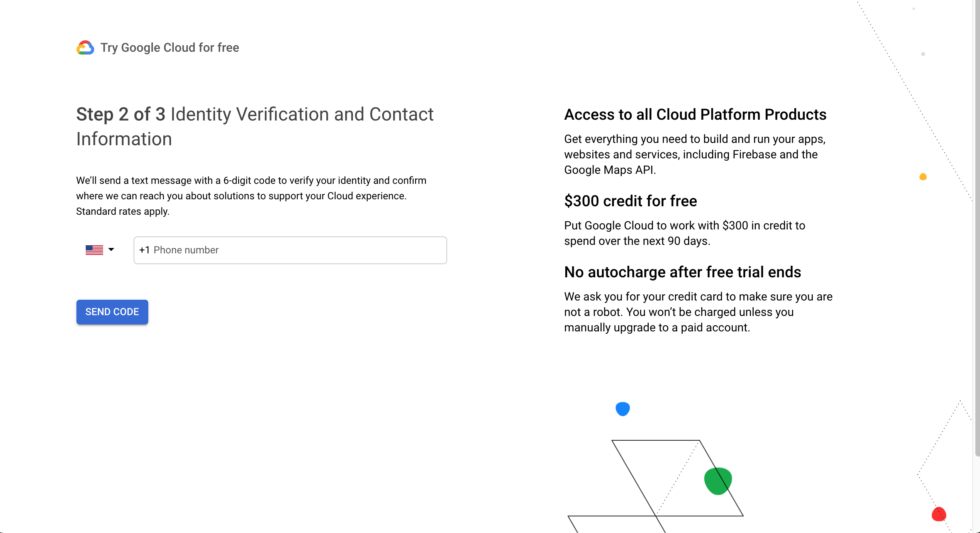980x533 pixels.
Task: Click 'Access to all Cloud Platform Products' heading
Action: coord(695,115)
